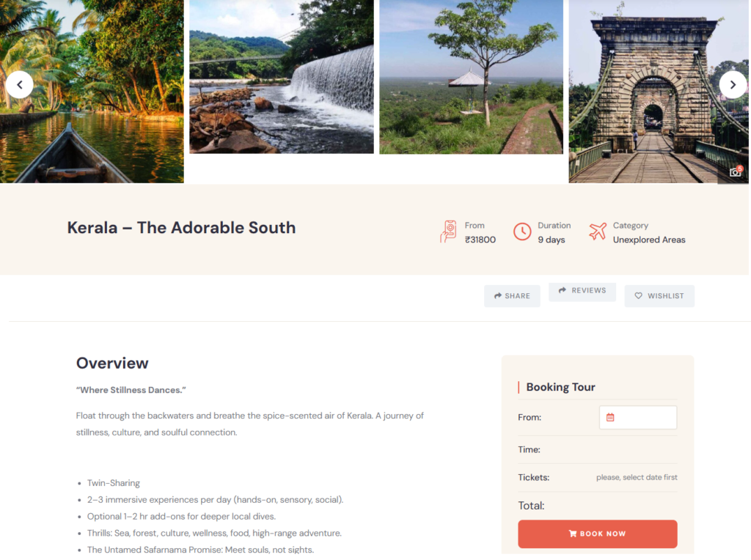This screenshot has height=560, width=751.
Task: Open the hilltop tree photo
Action: 472,76
